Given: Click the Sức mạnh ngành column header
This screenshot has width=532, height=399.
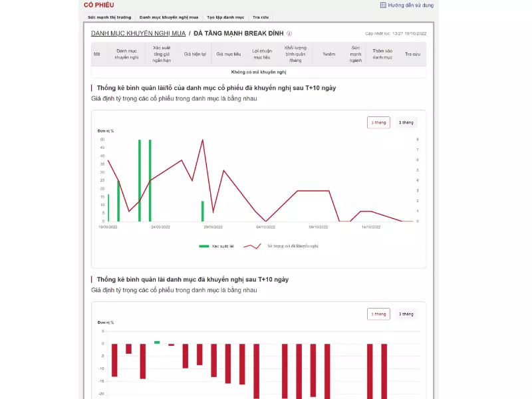Looking at the screenshot, I should tap(356, 54).
